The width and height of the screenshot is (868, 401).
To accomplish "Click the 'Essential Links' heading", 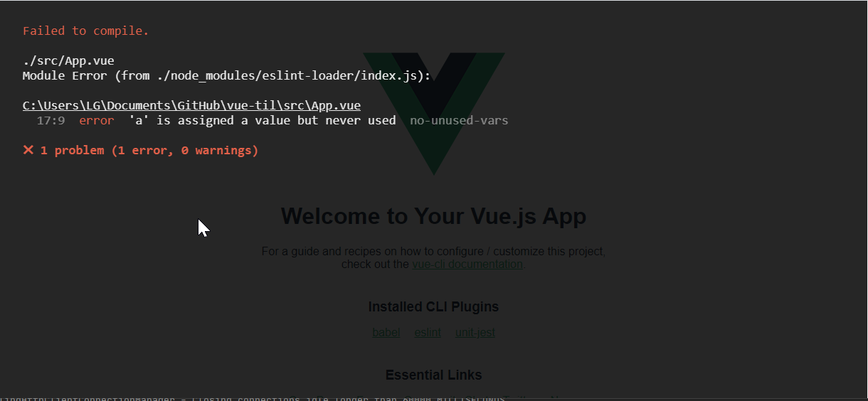I will [433, 375].
